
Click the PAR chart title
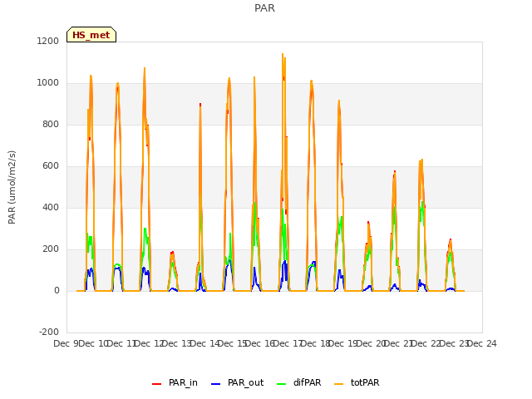(264, 7)
